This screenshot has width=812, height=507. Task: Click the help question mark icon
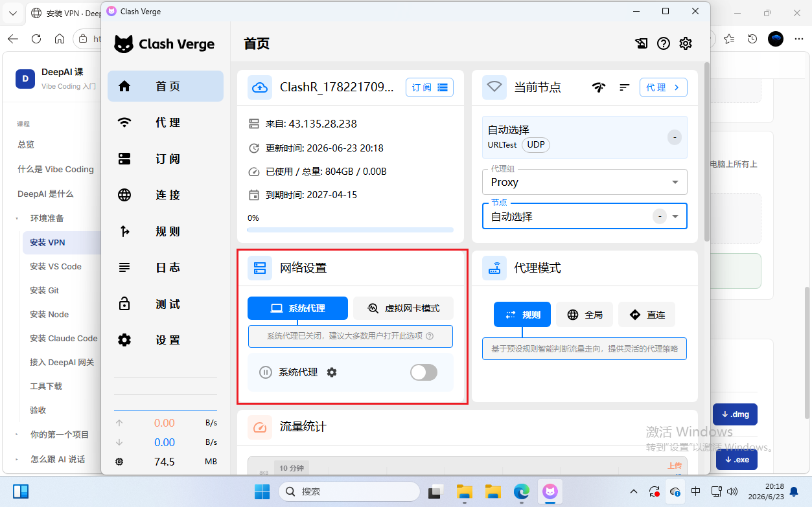pos(663,43)
